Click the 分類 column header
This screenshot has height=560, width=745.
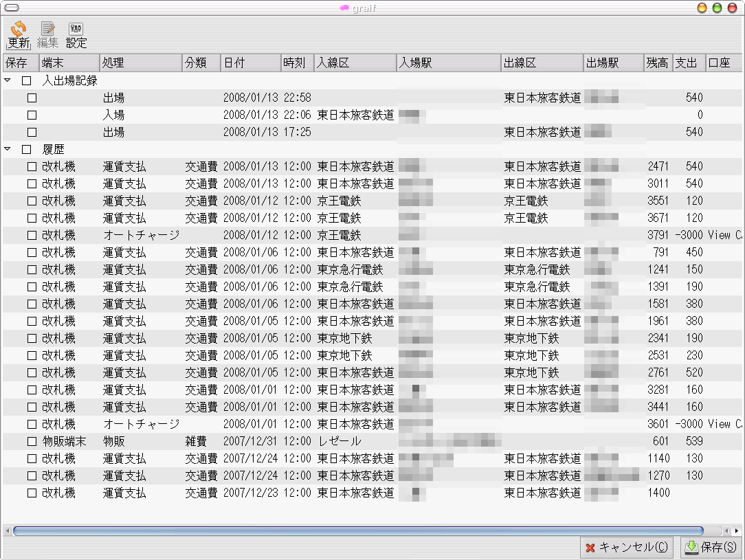(201, 63)
